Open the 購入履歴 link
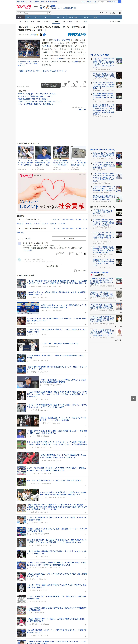 pos(112,13)
